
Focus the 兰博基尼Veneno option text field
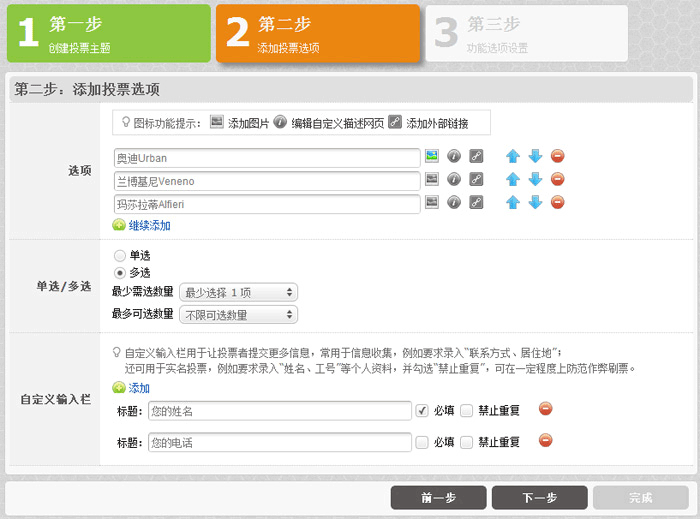point(267,181)
